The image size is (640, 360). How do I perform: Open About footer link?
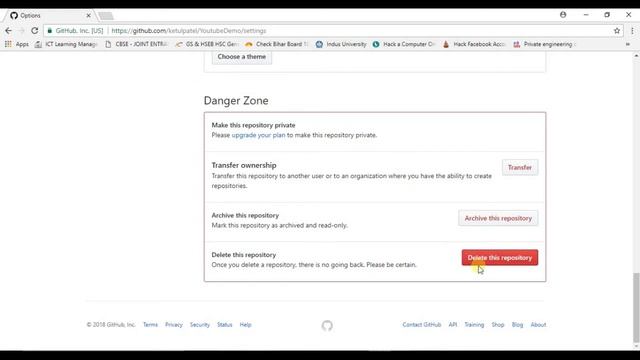tap(538, 325)
